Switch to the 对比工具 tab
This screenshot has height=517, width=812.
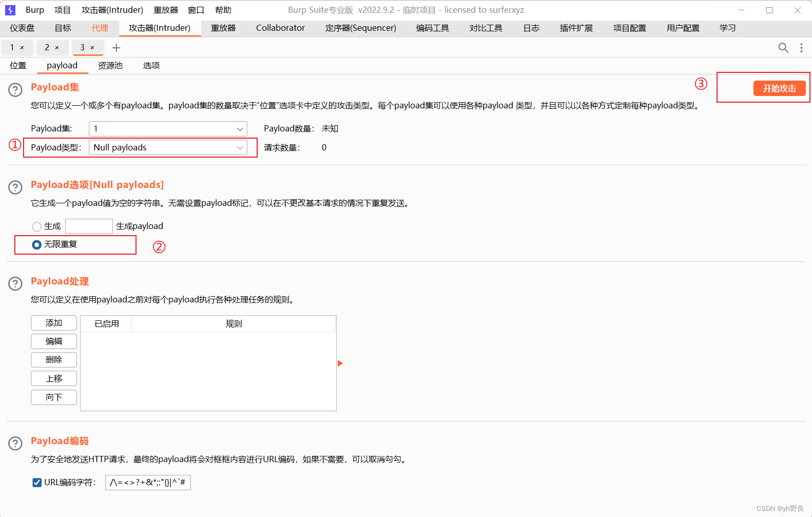486,28
